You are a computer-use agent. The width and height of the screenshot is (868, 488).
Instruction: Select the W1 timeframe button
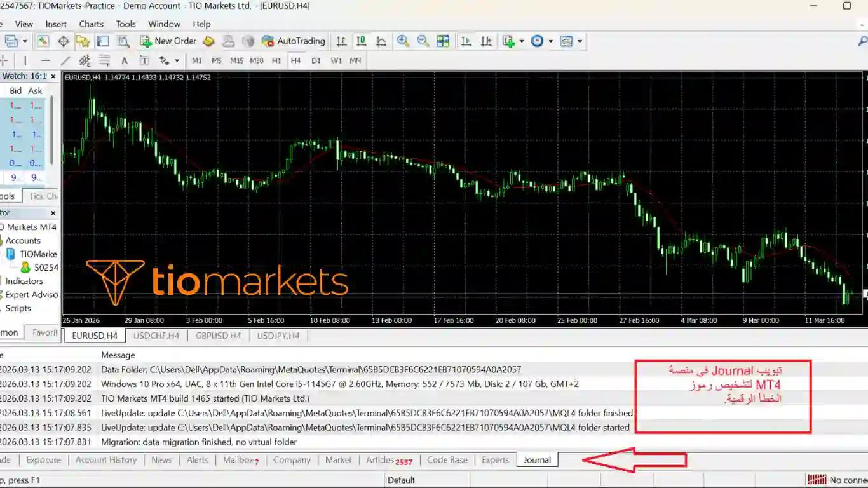(336, 61)
